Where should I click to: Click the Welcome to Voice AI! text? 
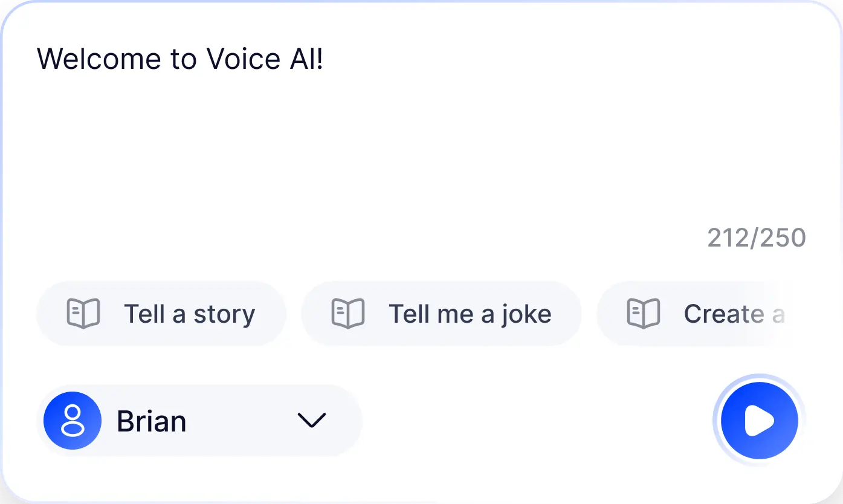coord(180,59)
